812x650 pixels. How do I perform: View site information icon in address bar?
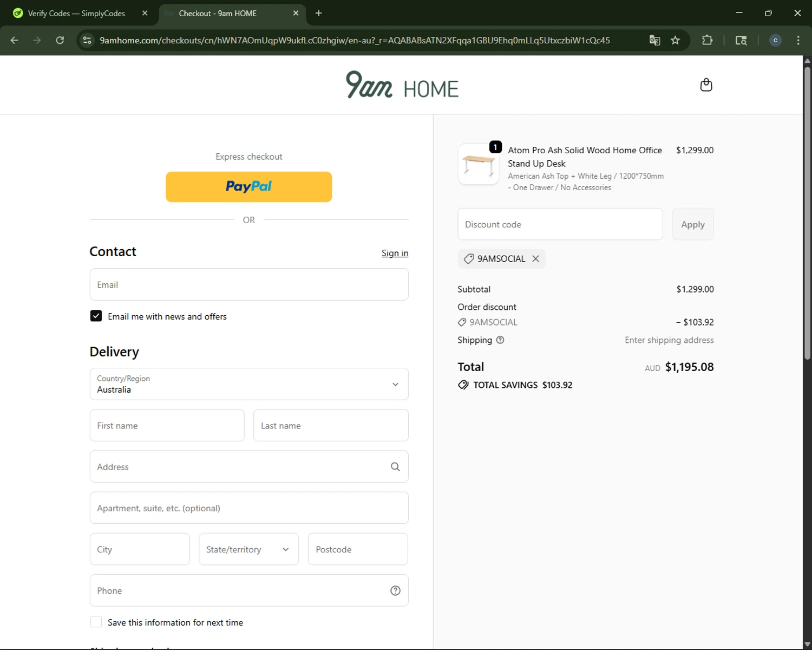tap(87, 40)
